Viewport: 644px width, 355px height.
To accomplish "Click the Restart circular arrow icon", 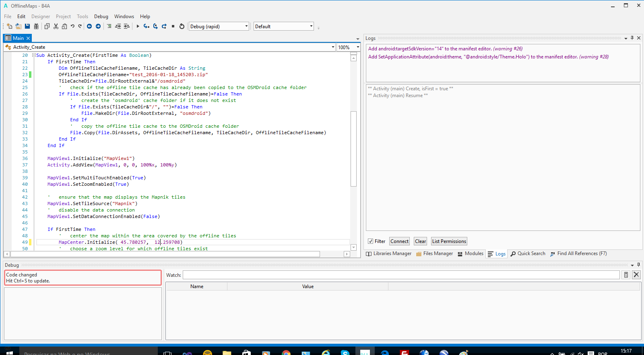I will (x=182, y=26).
